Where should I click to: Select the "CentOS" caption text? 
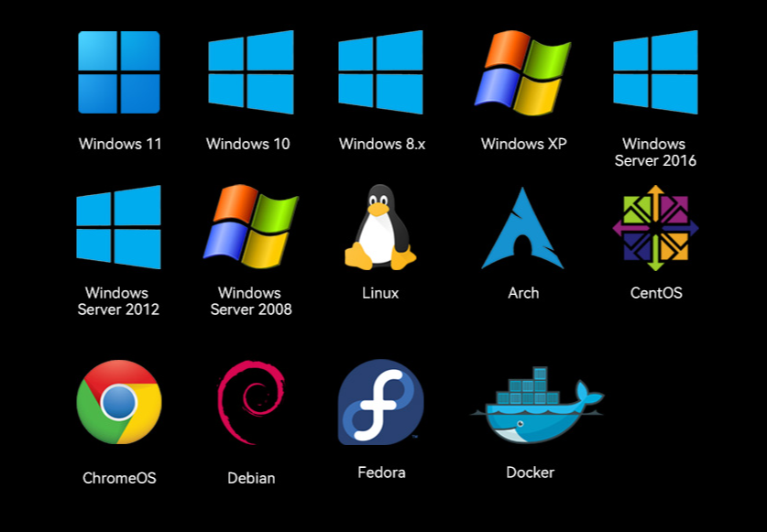[x=656, y=293]
